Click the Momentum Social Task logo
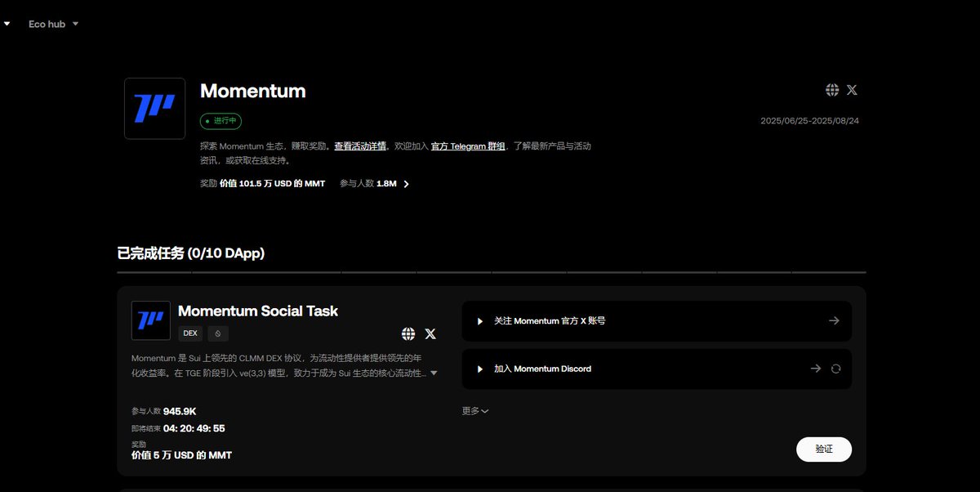The height and width of the screenshot is (492, 980). [151, 320]
